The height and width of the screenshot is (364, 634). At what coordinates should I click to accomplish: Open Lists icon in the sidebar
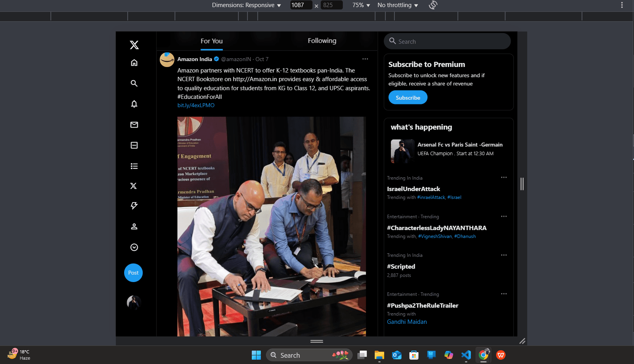(134, 166)
